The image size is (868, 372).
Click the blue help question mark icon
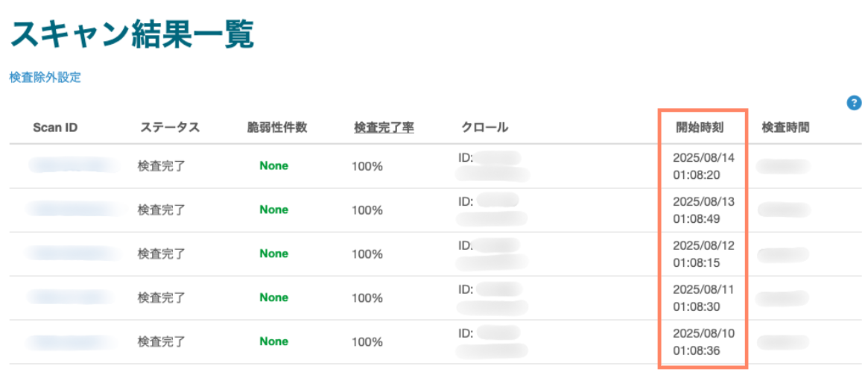click(854, 104)
